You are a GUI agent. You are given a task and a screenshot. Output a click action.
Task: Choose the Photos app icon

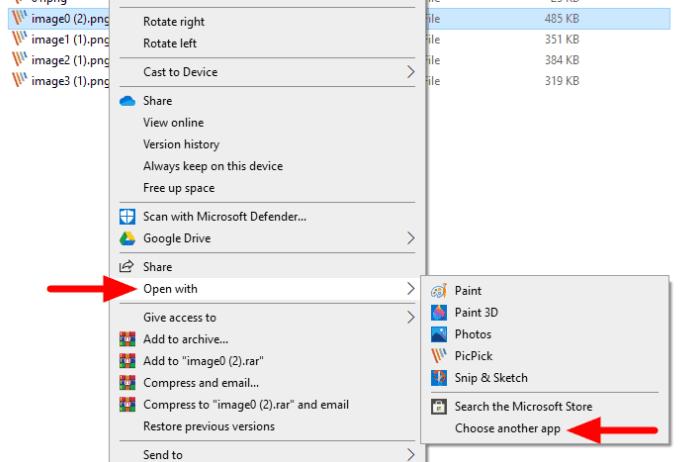tap(438, 335)
